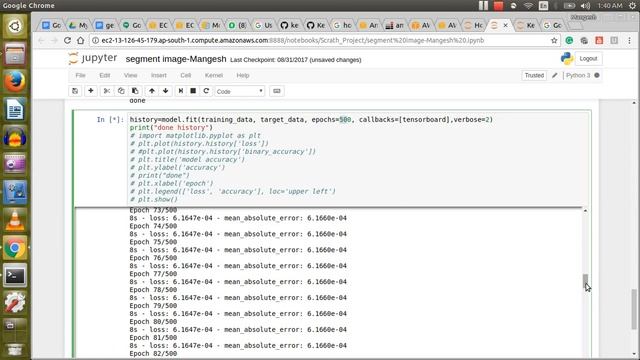Cut selected cells using the scissors icon
Image resolution: width=640 pixels, height=360 pixels.
click(107, 91)
